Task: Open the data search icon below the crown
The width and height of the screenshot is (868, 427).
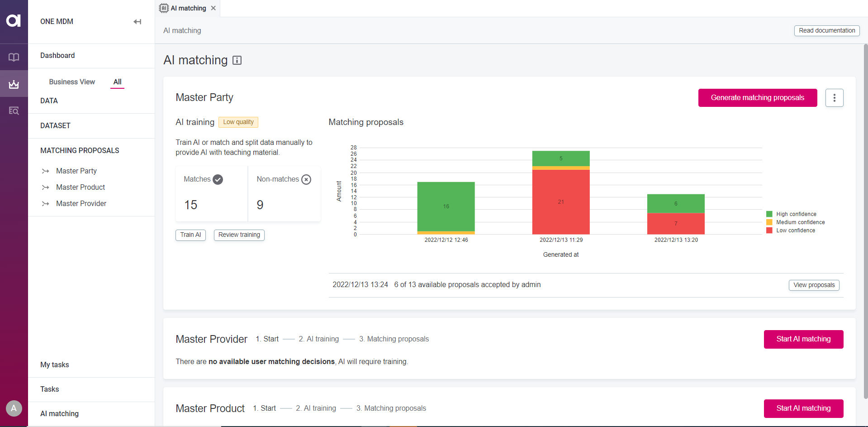Action: click(x=14, y=111)
